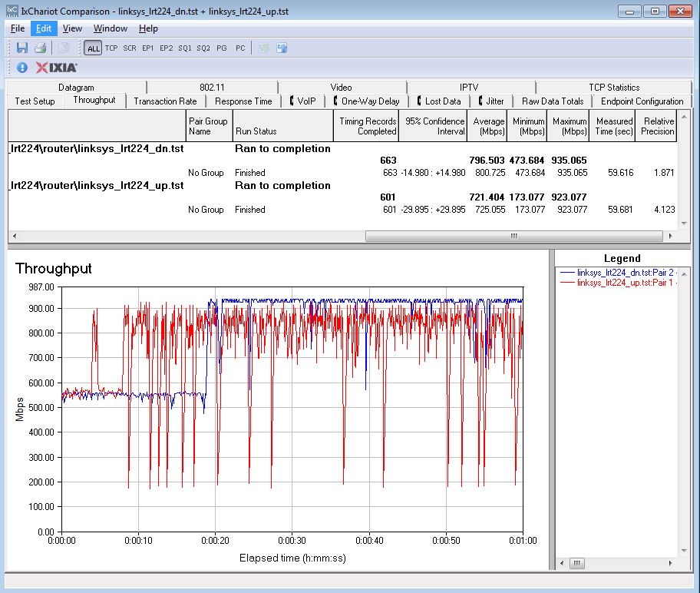Click the Maximum (Mbps) column header
Viewport: 700px width, 593px height.
click(x=568, y=126)
